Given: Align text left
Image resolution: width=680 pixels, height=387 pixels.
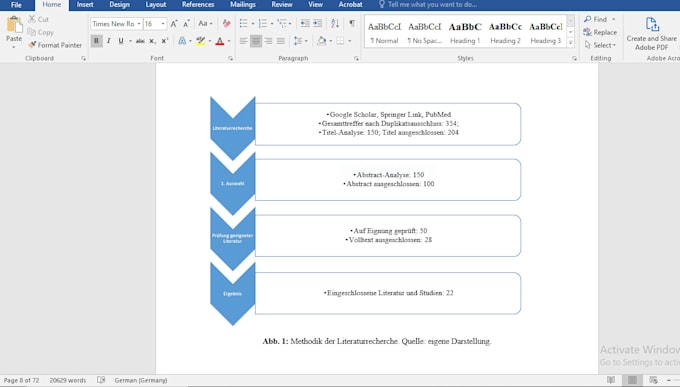Looking at the screenshot, I should (x=244, y=41).
